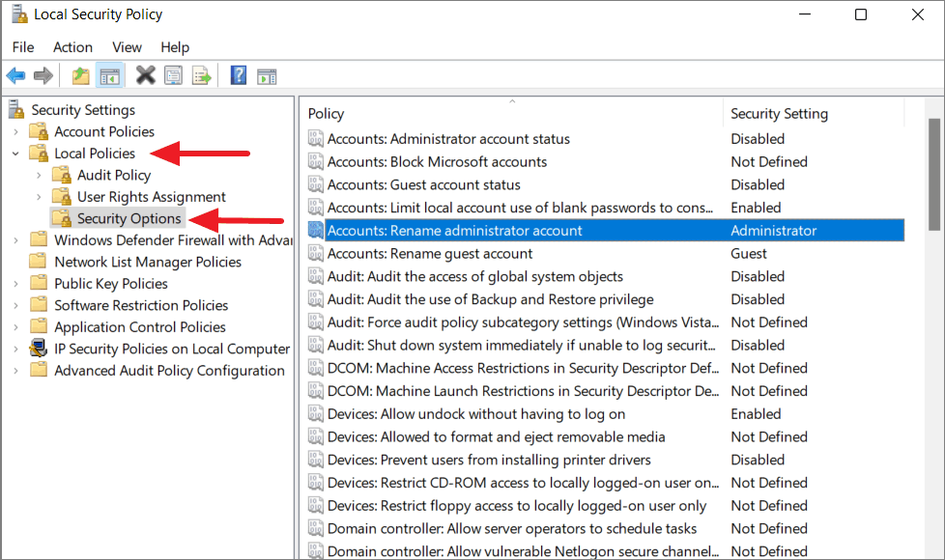Click the Local Security Policy title bar icon
This screenshot has height=560, width=945.
[x=19, y=14]
